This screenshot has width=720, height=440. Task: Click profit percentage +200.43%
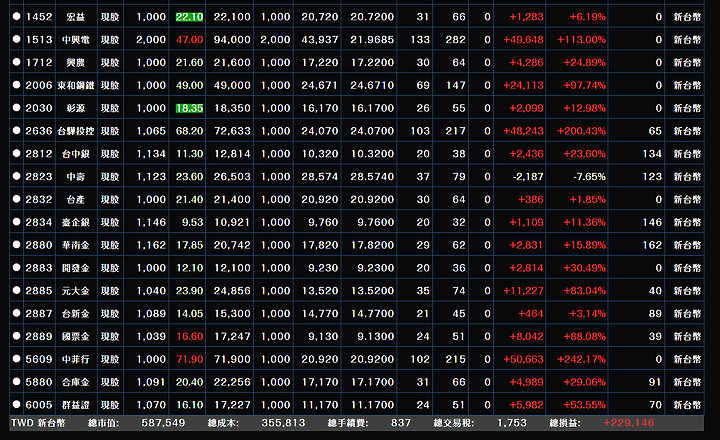(x=581, y=131)
